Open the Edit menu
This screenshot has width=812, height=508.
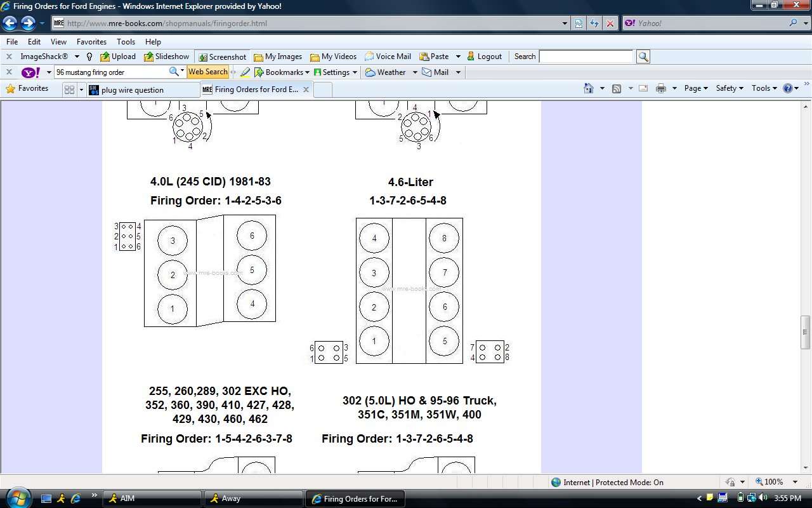(34, 41)
